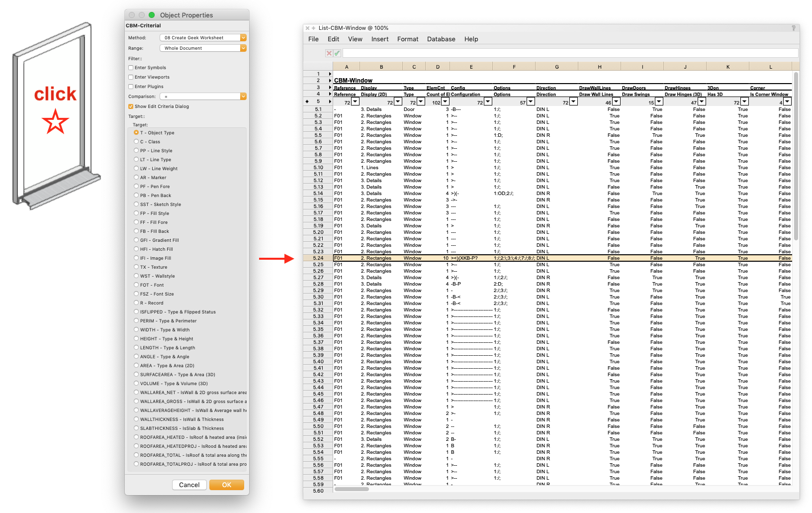The height and width of the screenshot is (513, 812).
Task: Select the HEIGHT - Type & Height target
Action: coord(136,338)
